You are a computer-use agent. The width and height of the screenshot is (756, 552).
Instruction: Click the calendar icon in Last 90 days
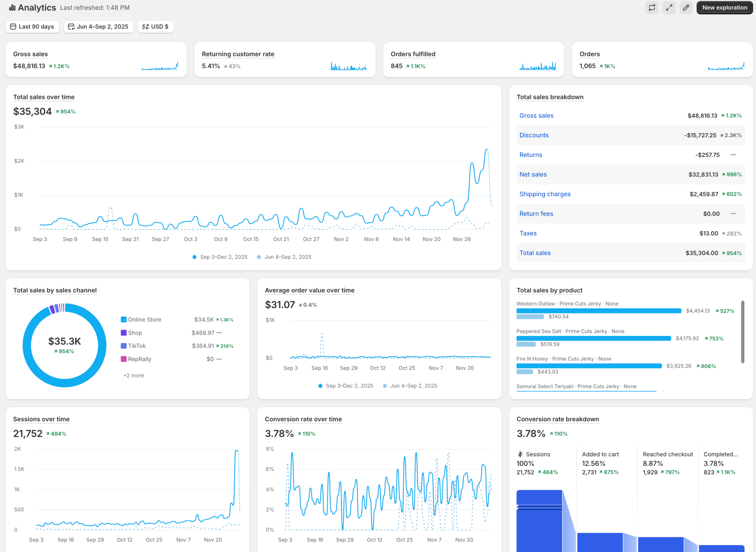tap(13, 26)
